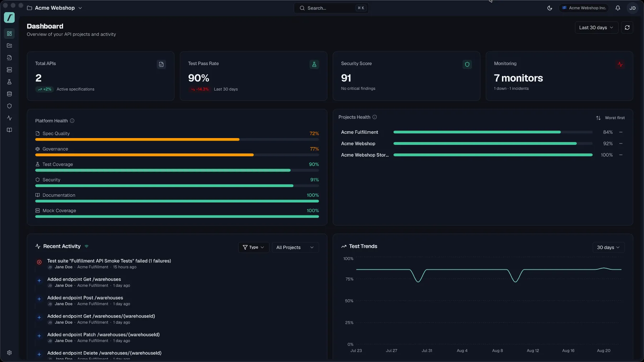Toggle dark mode with the moon icon
The width and height of the screenshot is (644, 362).
click(550, 8)
